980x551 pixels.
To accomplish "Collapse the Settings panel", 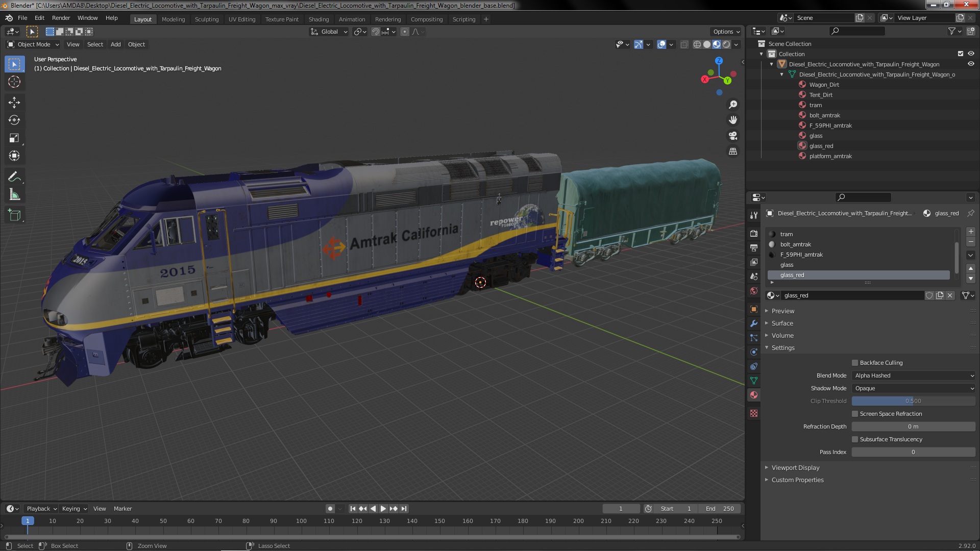I will (782, 347).
